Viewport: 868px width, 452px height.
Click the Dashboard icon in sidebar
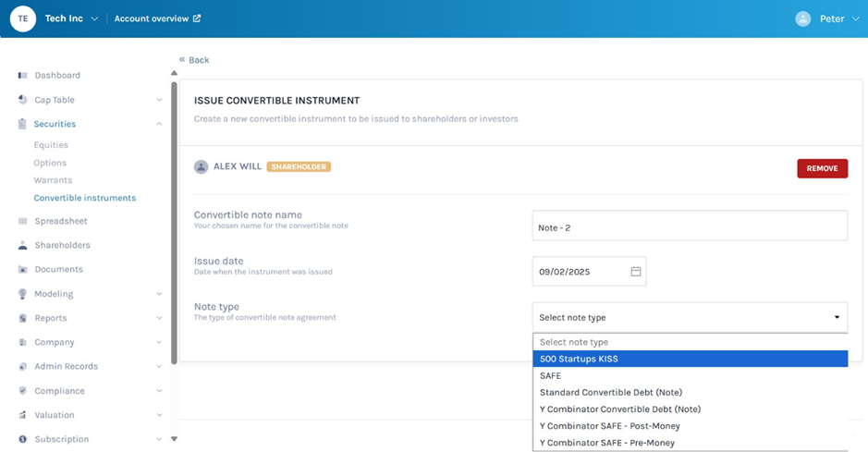[x=22, y=76]
